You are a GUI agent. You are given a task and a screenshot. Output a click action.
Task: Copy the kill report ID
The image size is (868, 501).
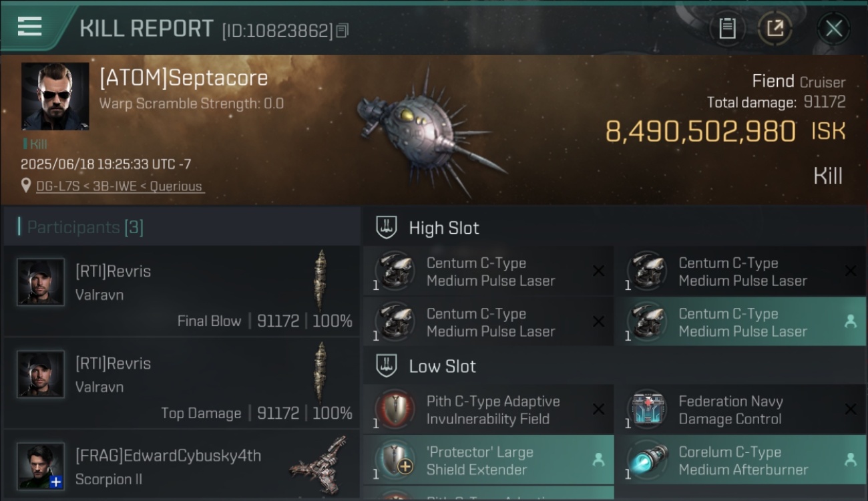[342, 30]
